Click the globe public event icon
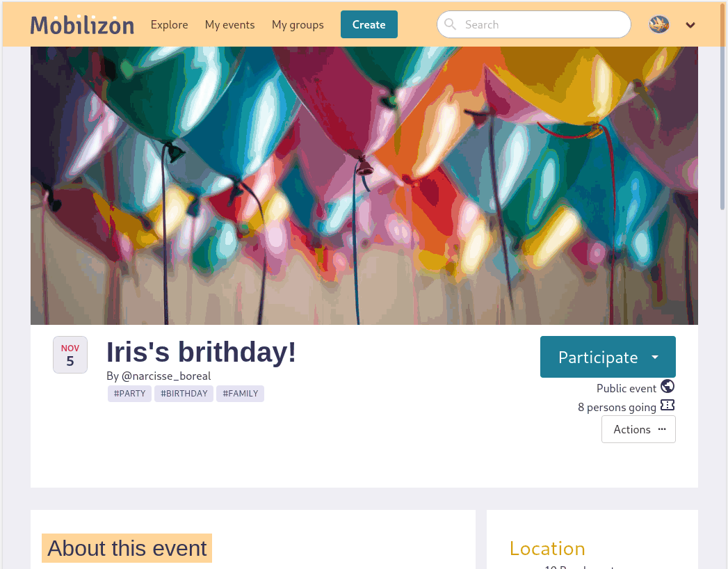The image size is (728, 569). coord(668,387)
